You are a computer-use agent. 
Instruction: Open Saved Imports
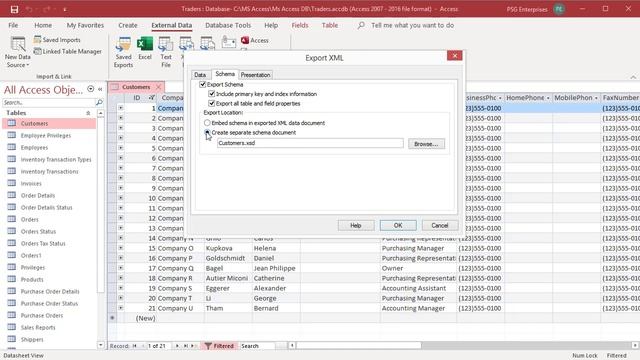57,40
